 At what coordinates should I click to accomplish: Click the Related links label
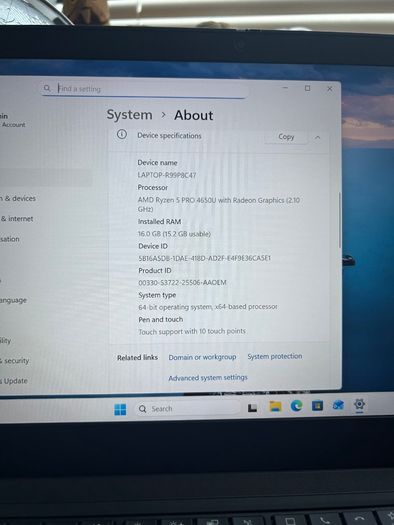point(137,358)
